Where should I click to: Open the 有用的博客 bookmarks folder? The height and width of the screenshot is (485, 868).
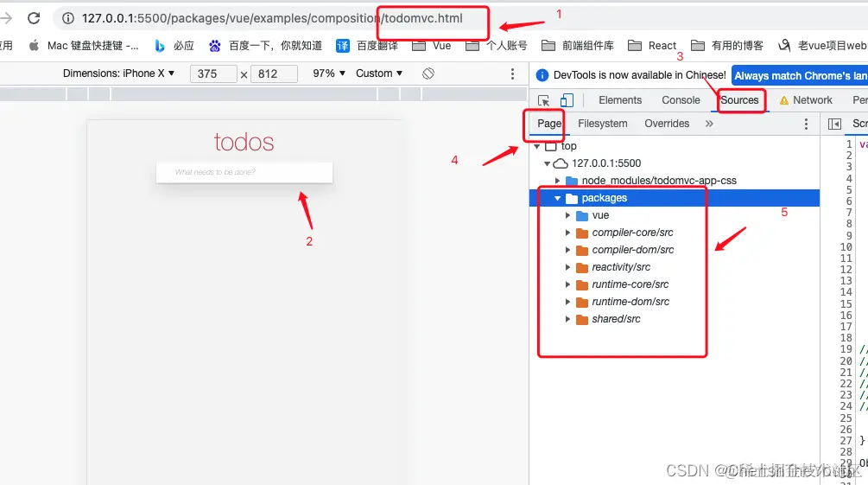[x=727, y=46]
